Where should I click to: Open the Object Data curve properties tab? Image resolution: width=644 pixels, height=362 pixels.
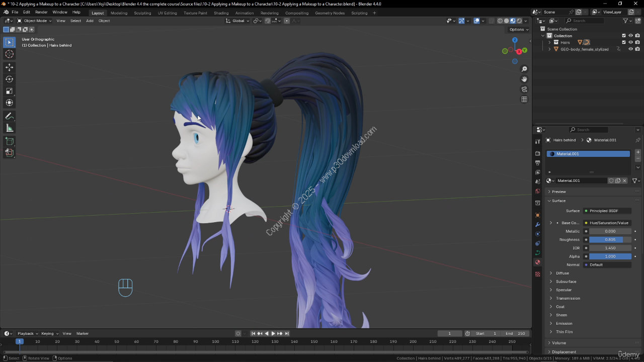pos(537,253)
